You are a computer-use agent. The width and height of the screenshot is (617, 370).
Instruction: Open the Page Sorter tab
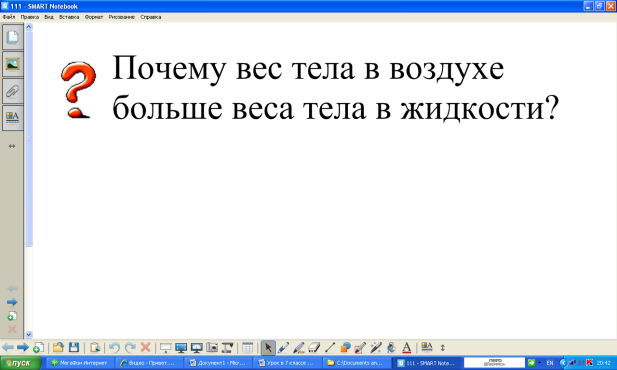coord(13,37)
